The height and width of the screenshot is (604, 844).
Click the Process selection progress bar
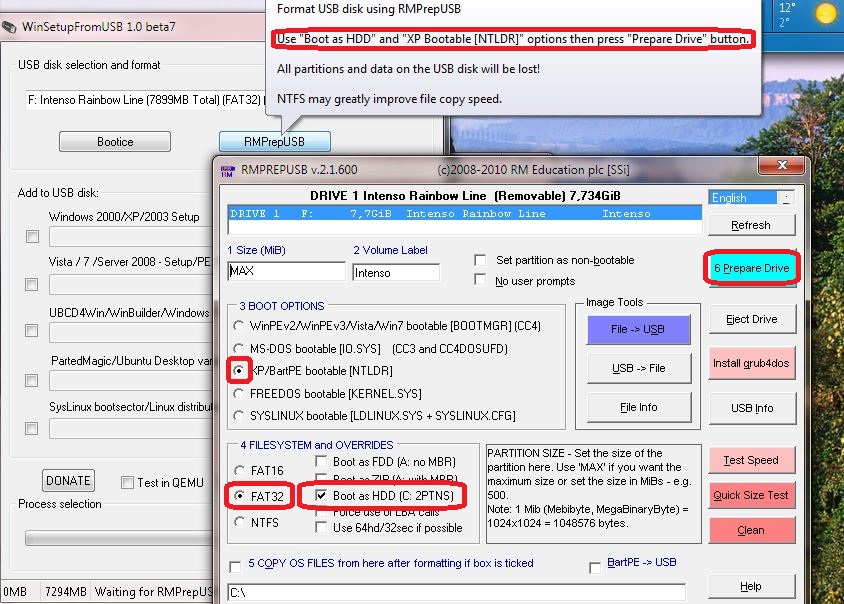click(x=119, y=538)
